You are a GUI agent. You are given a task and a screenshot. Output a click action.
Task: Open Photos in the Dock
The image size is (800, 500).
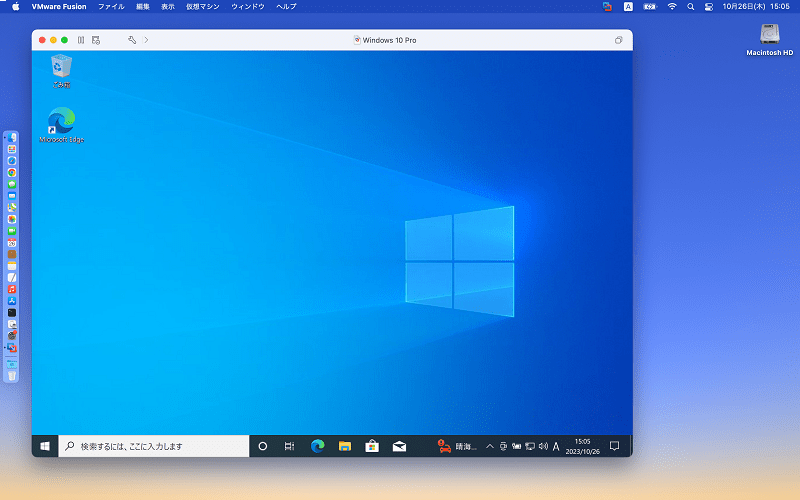pyautogui.click(x=12, y=219)
